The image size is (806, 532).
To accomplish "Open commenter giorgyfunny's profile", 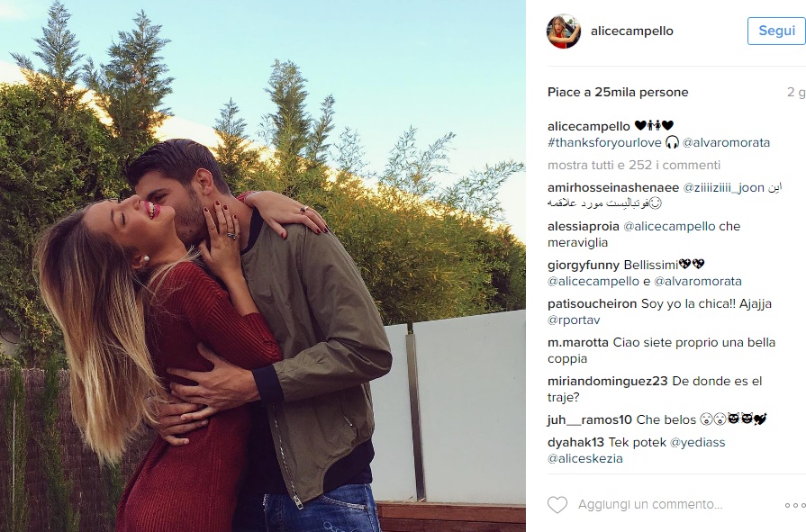I will 584,266.
